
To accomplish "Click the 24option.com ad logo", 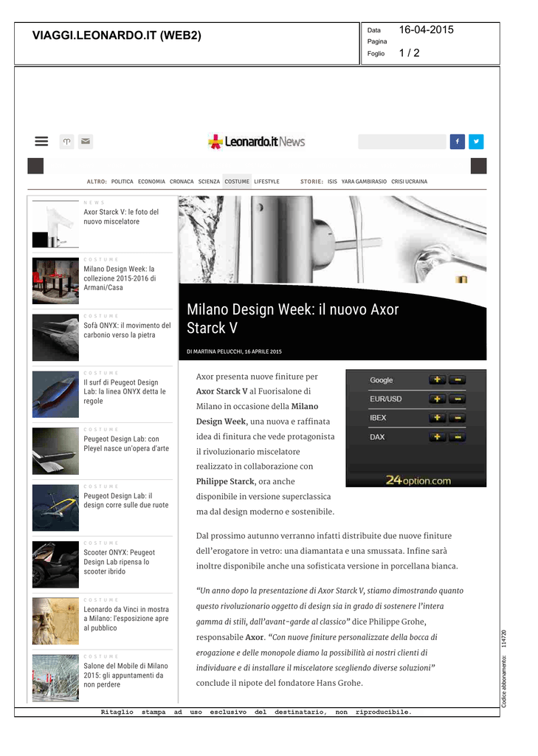I will point(418,480).
